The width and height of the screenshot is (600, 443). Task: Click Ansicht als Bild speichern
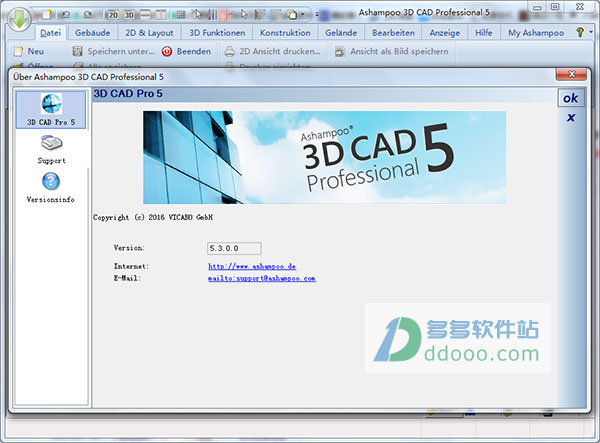[391, 51]
